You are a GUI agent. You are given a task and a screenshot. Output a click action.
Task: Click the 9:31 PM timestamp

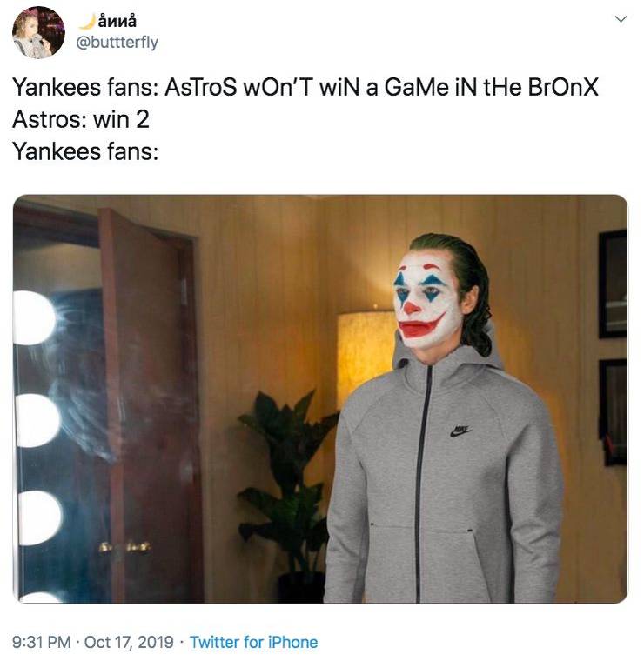(x=41, y=642)
